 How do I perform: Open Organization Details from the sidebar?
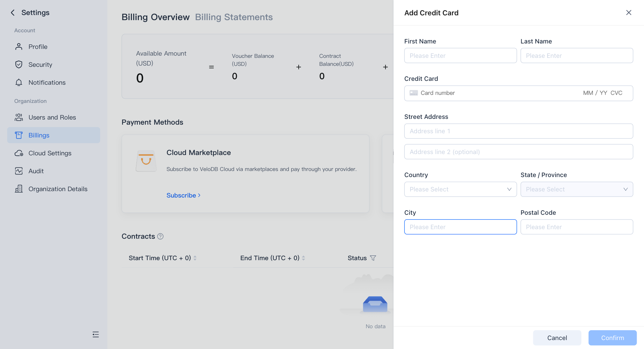(x=57, y=189)
